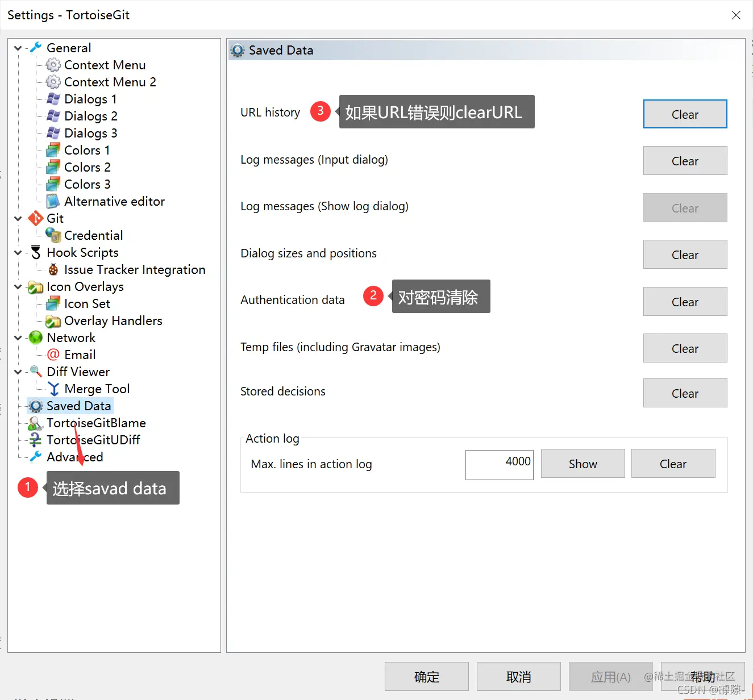
Task: Clear the Stored decisions
Action: [685, 393]
